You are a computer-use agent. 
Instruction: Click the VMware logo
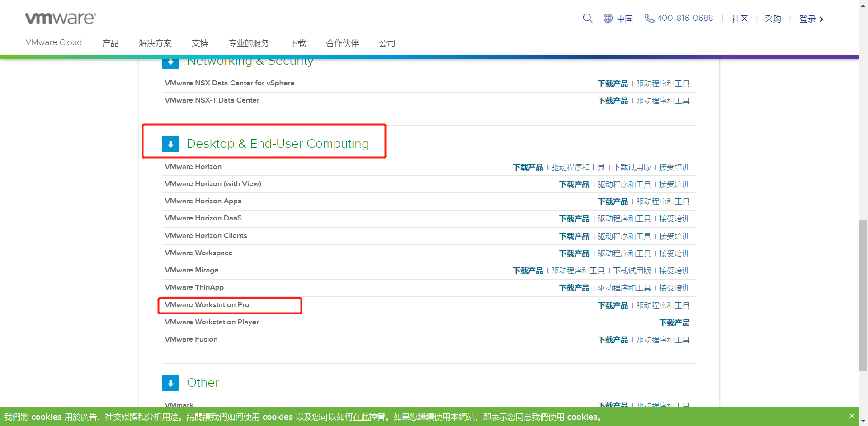pyautogui.click(x=61, y=19)
